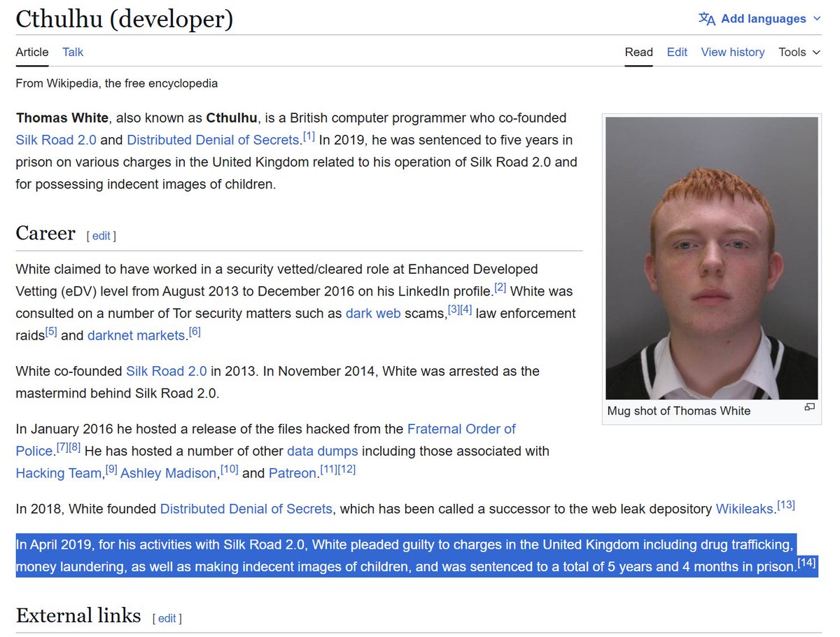
Task: Open Distributed Denial of Secrets link in 2018 sentence
Action: [246, 509]
